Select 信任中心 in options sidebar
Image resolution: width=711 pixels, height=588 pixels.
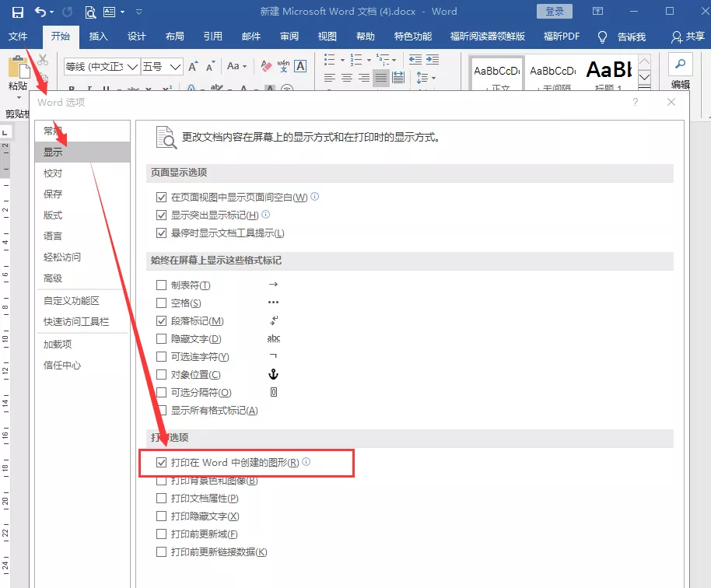click(x=82, y=365)
